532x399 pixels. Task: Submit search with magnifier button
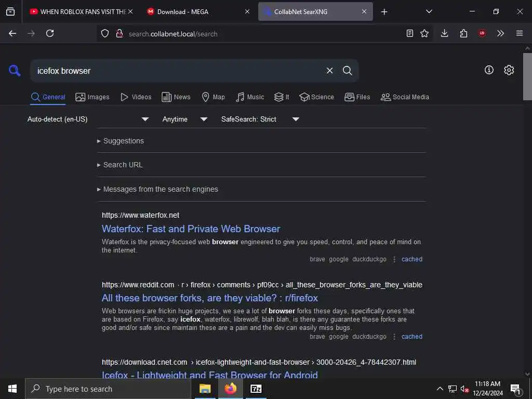click(348, 71)
